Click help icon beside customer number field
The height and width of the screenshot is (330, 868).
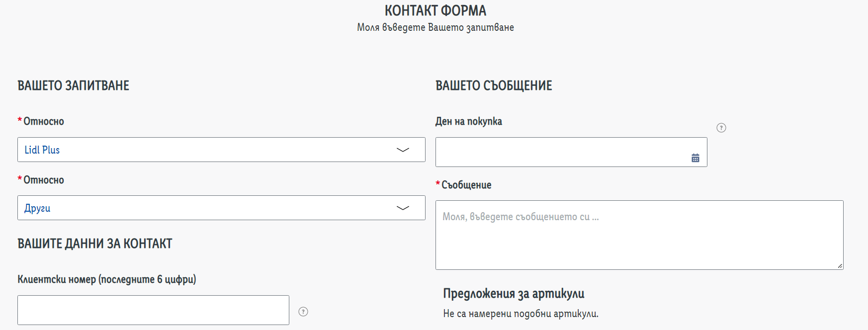tap(303, 312)
